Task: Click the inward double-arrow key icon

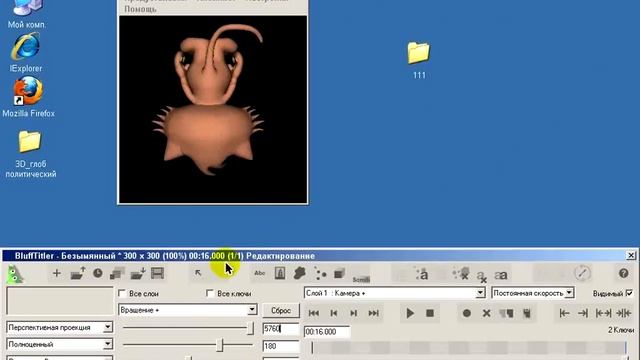Action: [x=624, y=313]
